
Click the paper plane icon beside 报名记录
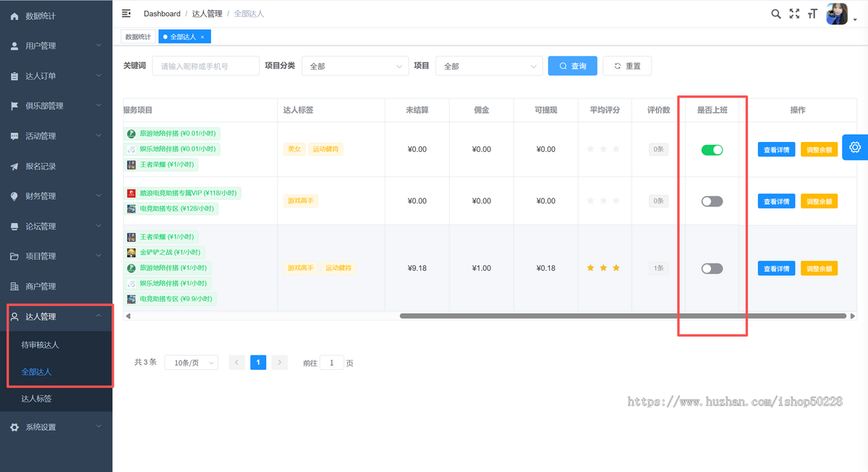point(14,167)
